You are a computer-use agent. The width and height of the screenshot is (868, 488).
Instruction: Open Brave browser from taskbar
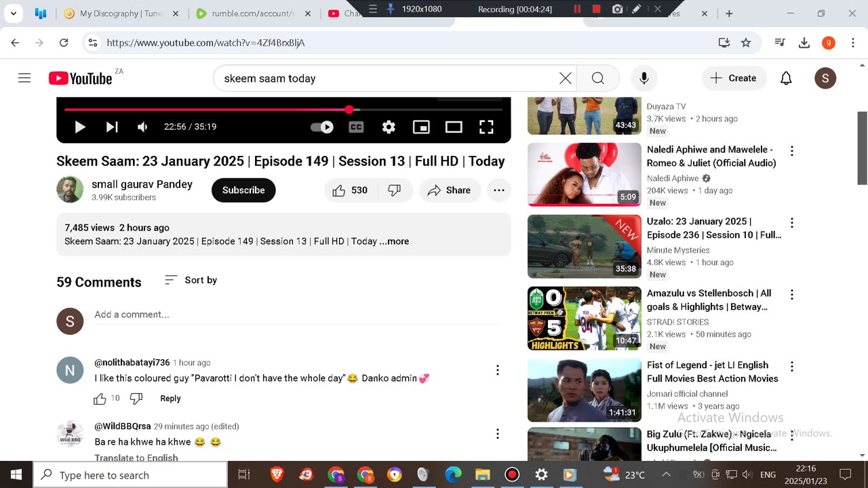click(x=277, y=475)
